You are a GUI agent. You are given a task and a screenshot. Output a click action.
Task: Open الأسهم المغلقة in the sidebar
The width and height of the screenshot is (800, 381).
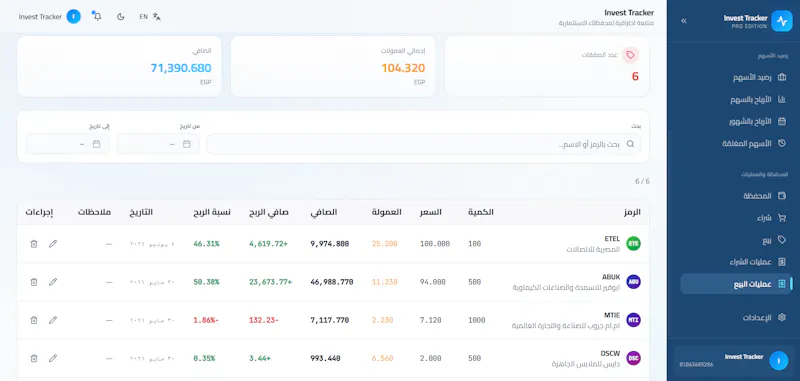(x=736, y=143)
